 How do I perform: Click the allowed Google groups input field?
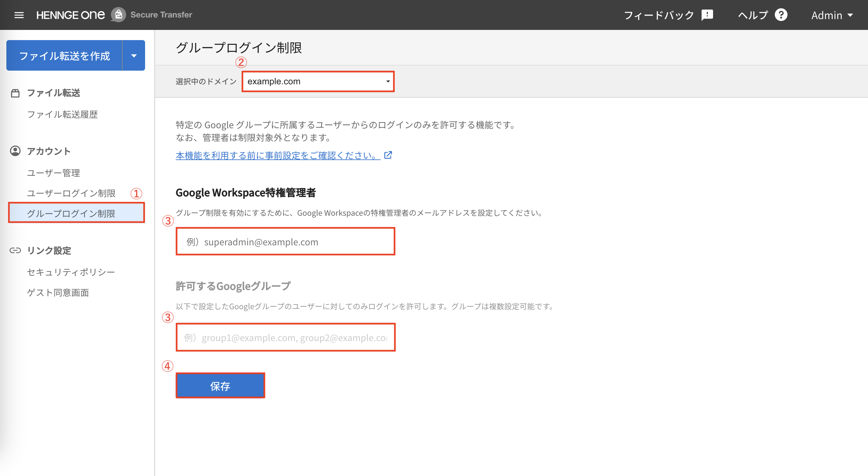point(285,338)
